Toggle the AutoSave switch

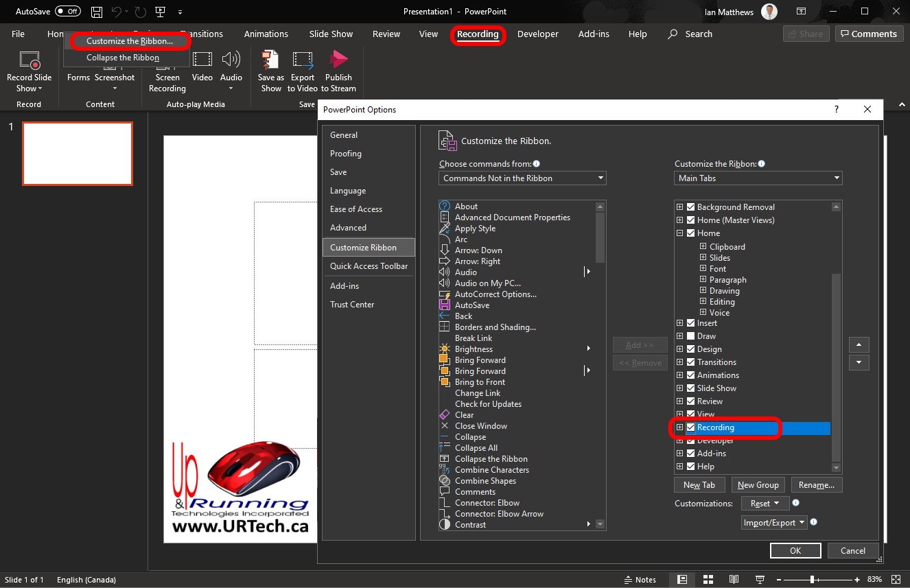68,12
